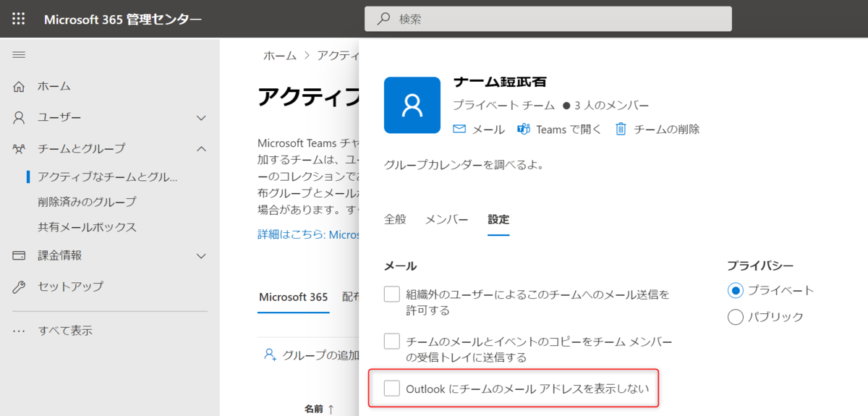
Task: Click セットアップ label in sidebar
Action: (70, 286)
